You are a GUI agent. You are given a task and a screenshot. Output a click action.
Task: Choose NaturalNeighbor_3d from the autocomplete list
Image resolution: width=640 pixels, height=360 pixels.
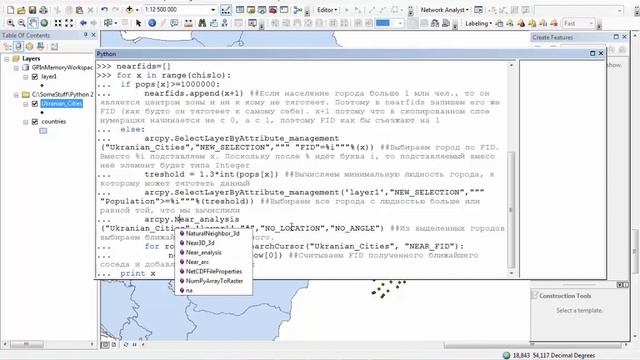coord(213,233)
